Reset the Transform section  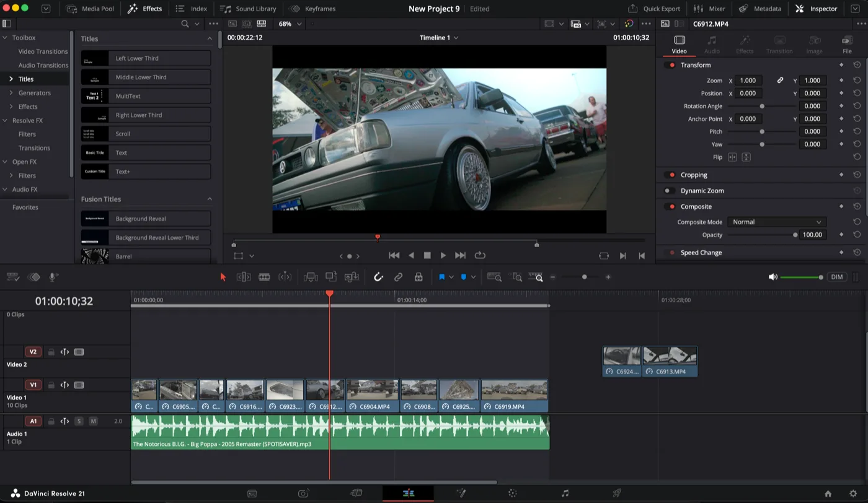point(857,65)
